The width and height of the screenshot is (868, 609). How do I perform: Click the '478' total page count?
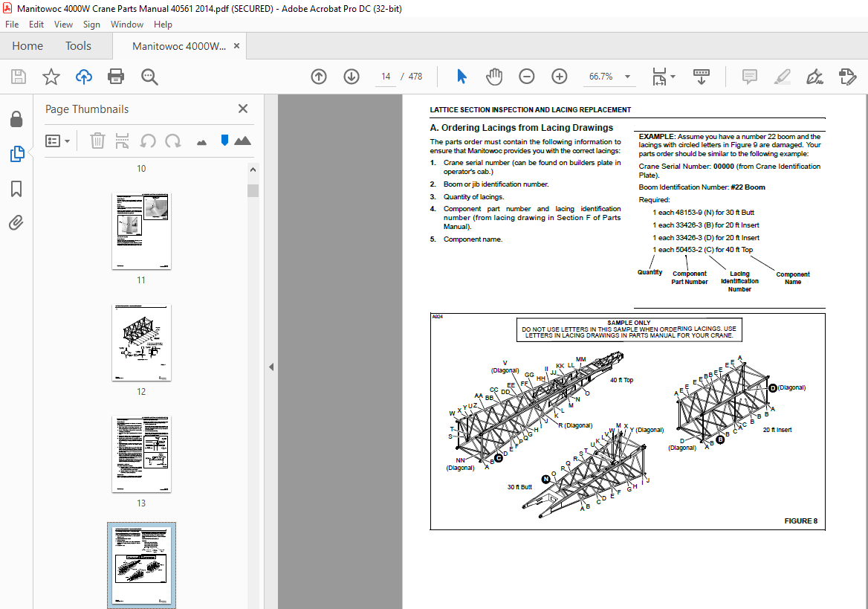(x=415, y=77)
